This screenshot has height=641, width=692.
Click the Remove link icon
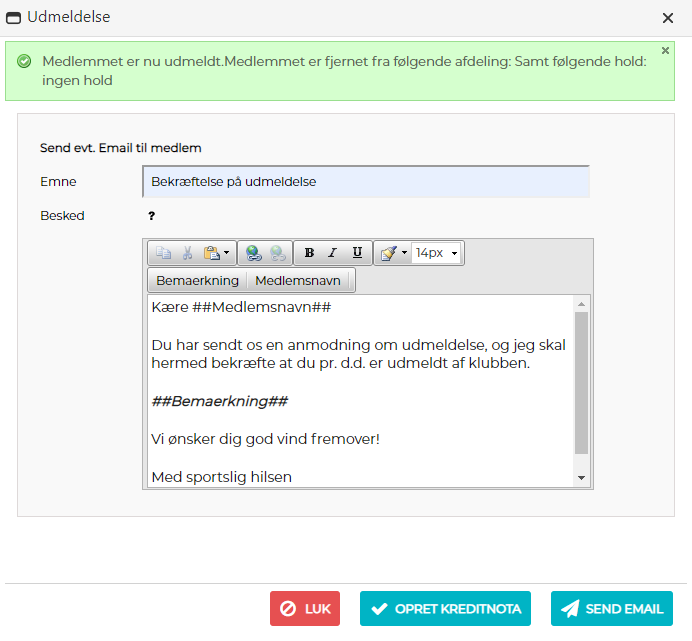(x=277, y=253)
